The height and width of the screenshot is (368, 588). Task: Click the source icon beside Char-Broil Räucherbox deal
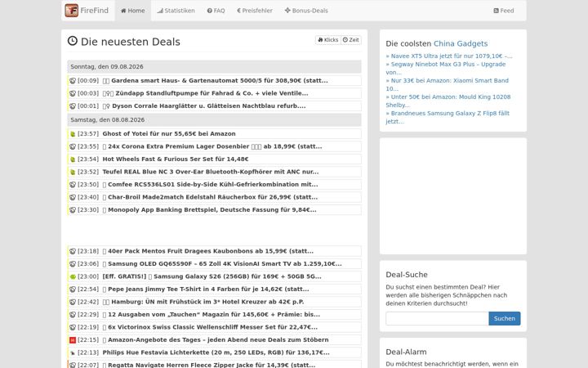click(x=73, y=198)
